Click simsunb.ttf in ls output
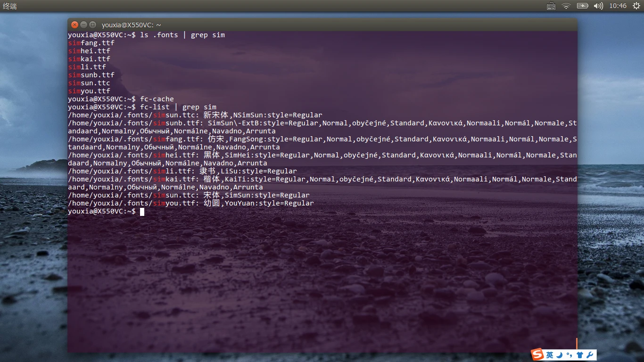The width and height of the screenshot is (644, 362). [91, 75]
